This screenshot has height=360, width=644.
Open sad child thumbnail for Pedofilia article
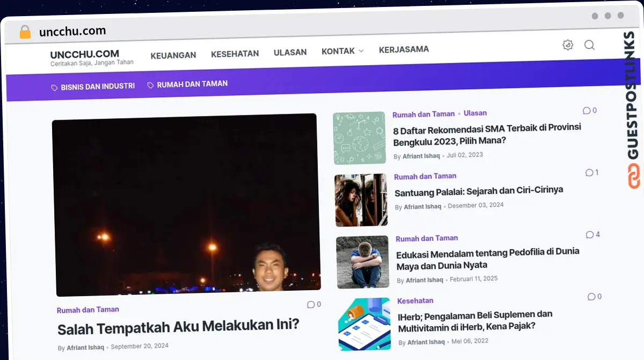click(x=363, y=262)
